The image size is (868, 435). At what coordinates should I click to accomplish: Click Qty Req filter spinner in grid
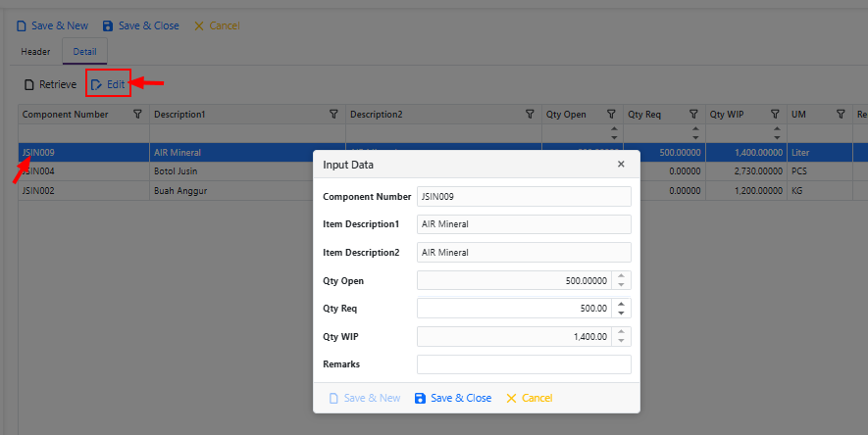coord(695,133)
